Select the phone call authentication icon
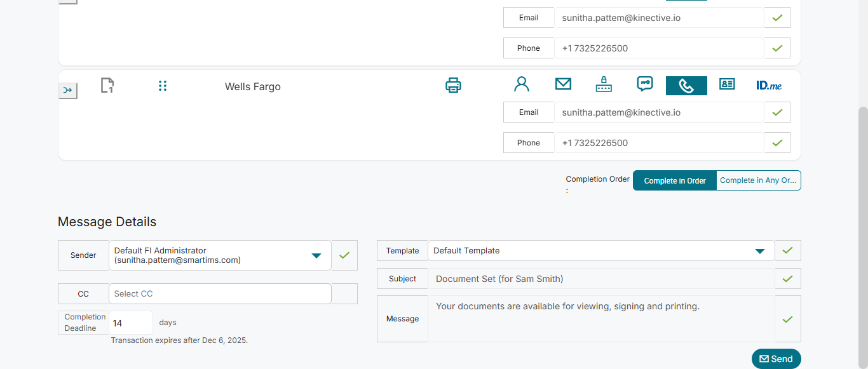868x369 pixels. click(x=686, y=86)
